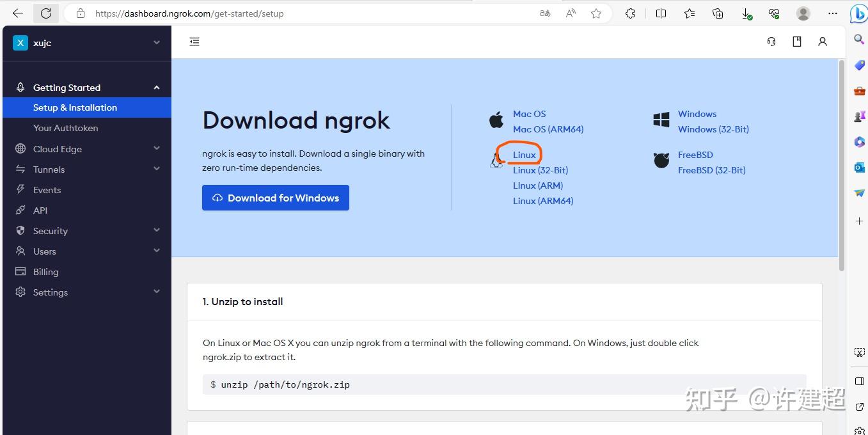This screenshot has width=868, height=435.
Task: Download ngrok for Linux (32-Bit)
Action: (x=541, y=170)
